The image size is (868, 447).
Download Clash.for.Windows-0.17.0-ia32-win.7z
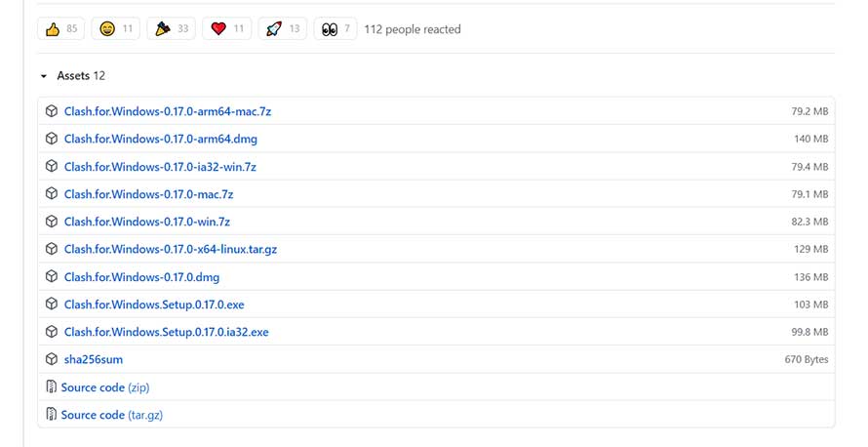(160, 167)
